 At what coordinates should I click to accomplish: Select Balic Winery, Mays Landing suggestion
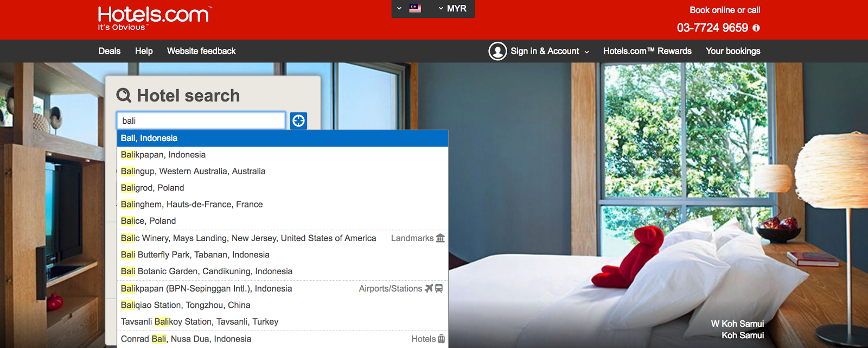click(x=283, y=238)
